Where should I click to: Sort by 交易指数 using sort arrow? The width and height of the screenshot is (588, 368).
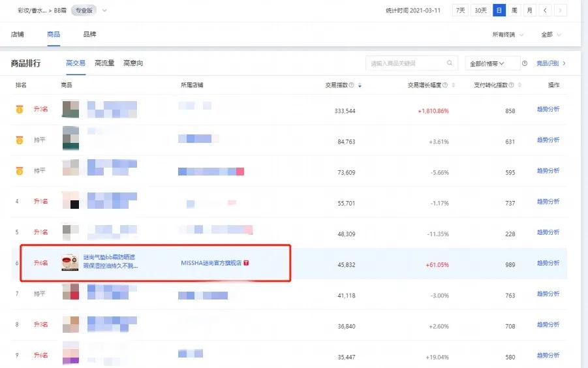tap(360, 85)
